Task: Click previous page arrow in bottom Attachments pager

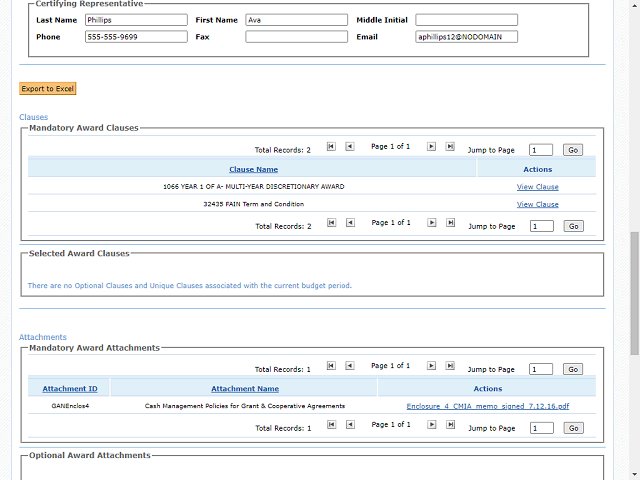Action: 350,425
